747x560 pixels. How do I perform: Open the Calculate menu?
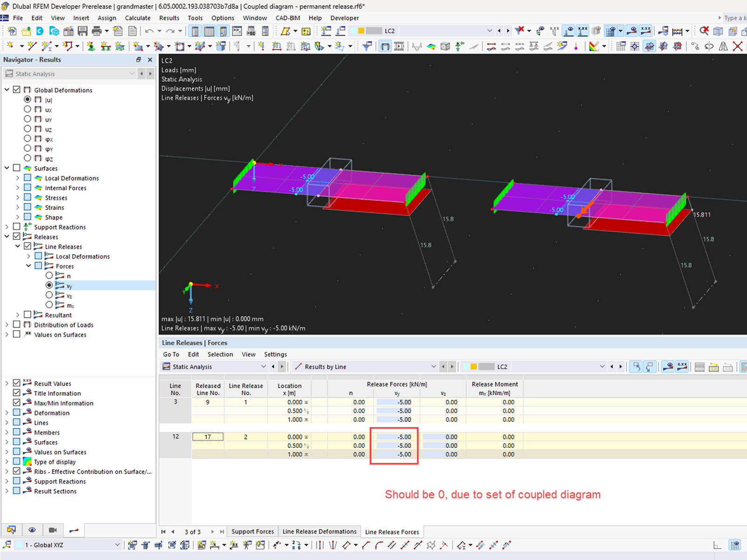pos(138,18)
